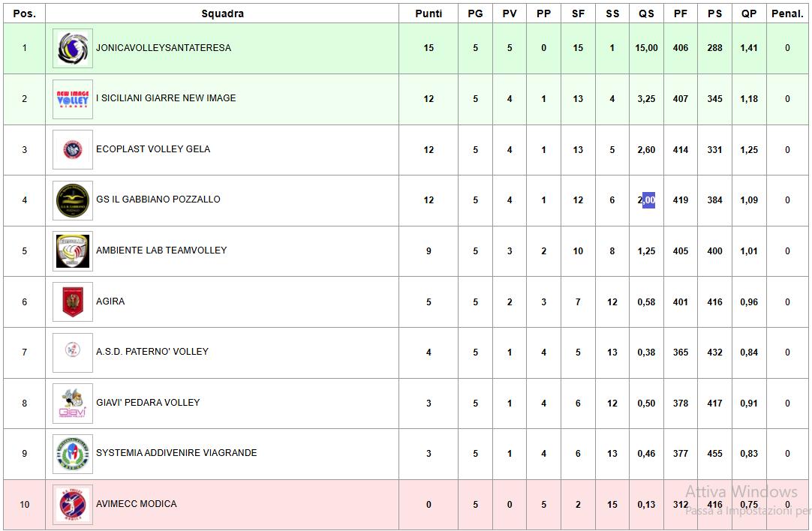The height and width of the screenshot is (531, 812).
Task: Click the Squadra column header
Action: click(222, 13)
